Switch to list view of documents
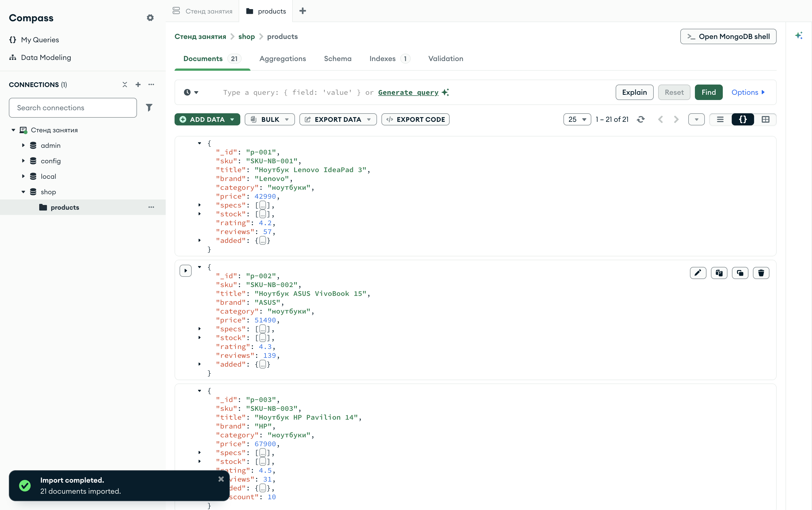Image resolution: width=812 pixels, height=510 pixels. tap(720, 119)
